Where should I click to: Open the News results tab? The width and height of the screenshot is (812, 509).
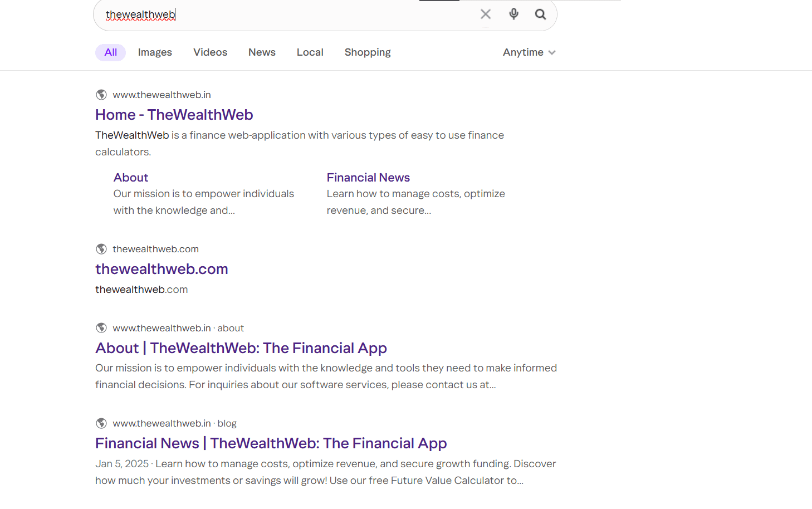pyautogui.click(x=262, y=52)
